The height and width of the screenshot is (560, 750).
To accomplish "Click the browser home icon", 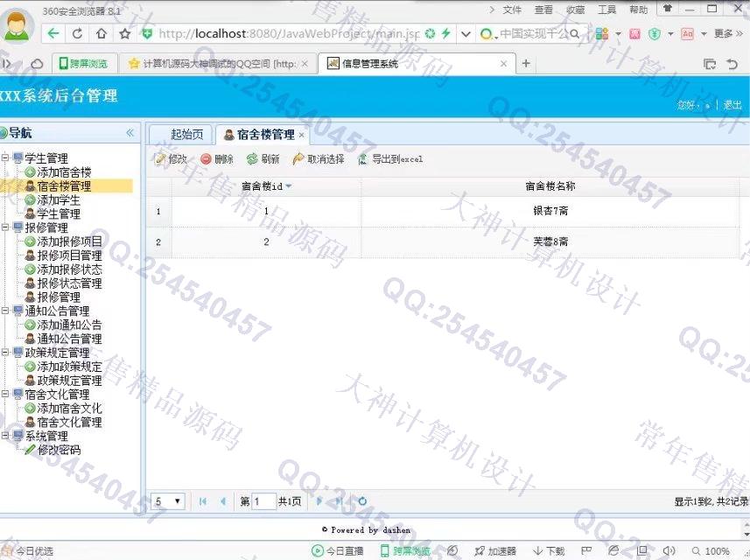I will point(102,34).
